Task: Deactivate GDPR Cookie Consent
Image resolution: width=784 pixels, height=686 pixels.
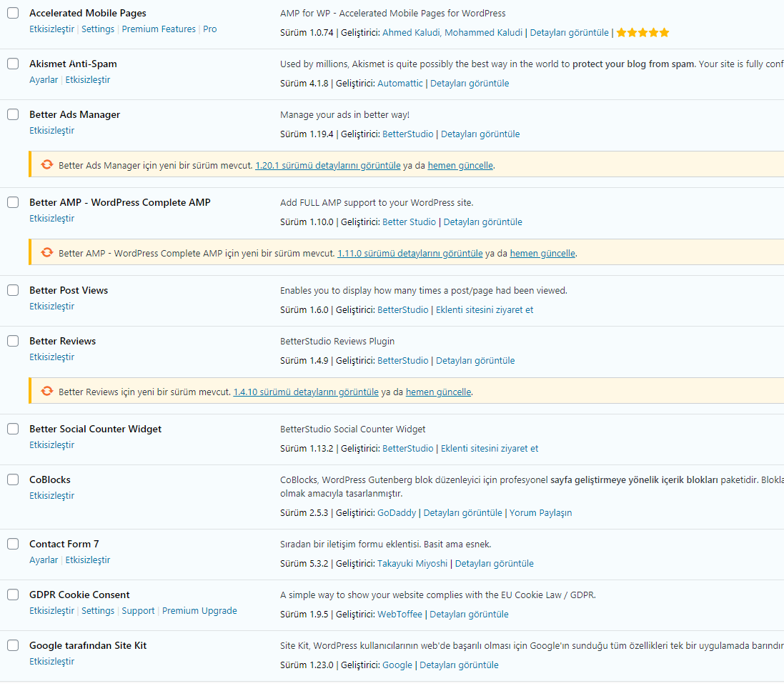Action: [51, 610]
